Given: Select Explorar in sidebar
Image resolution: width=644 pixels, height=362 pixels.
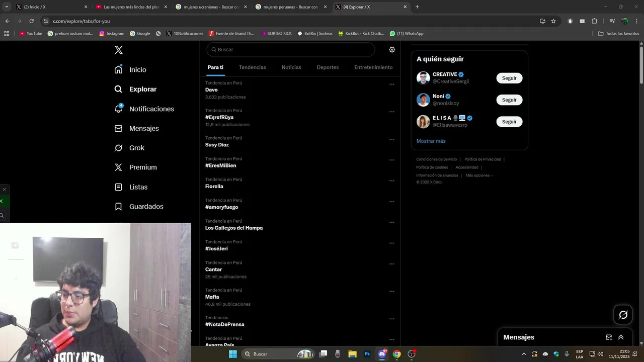Looking at the screenshot, I should click(135, 89).
